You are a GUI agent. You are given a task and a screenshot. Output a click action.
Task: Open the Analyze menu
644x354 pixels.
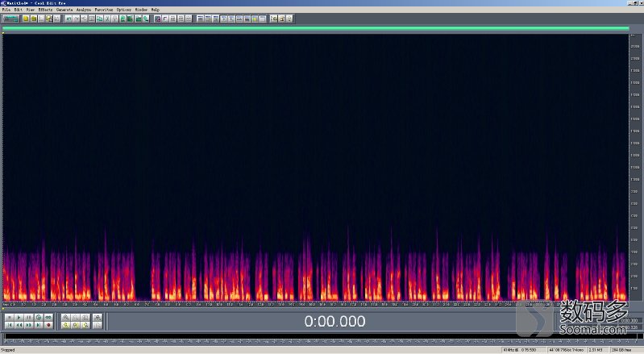(84, 10)
